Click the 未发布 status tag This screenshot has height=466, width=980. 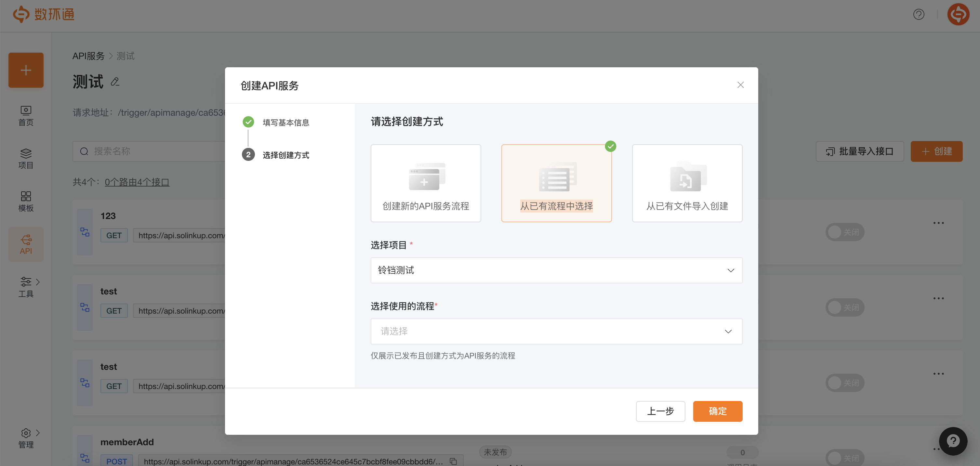pos(495,452)
